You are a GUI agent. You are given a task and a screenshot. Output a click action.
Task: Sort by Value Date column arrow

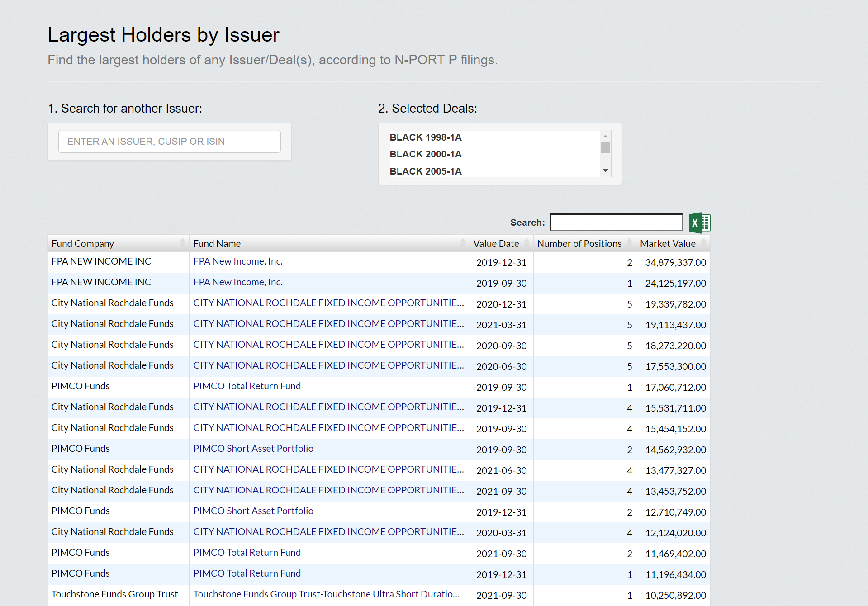click(x=526, y=243)
